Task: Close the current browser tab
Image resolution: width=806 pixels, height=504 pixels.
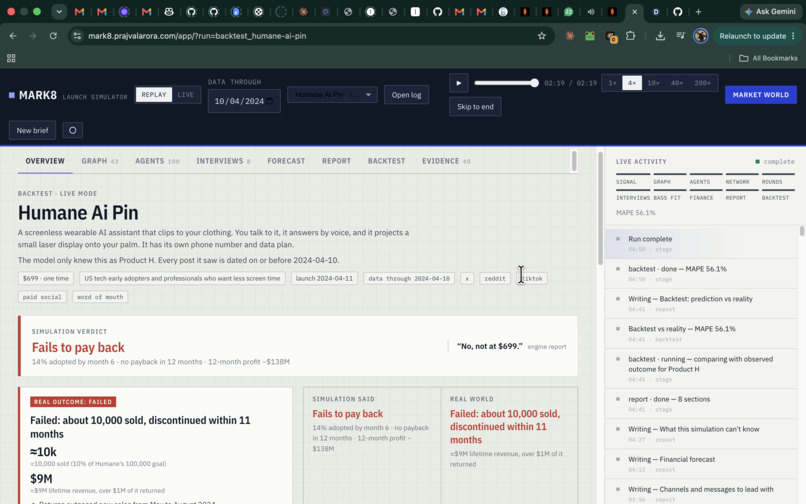Action: [634, 11]
